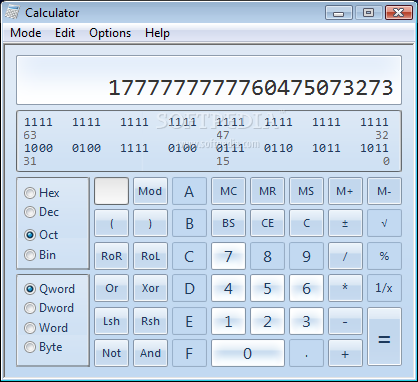
Task: Click the open parenthesis button
Action: point(111,223)
